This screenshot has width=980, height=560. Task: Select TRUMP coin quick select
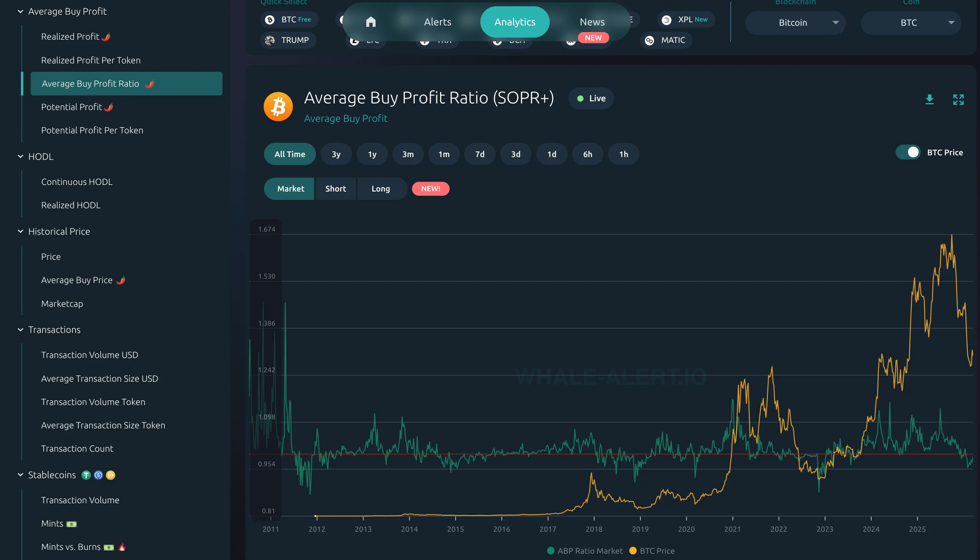coord(288,40)
